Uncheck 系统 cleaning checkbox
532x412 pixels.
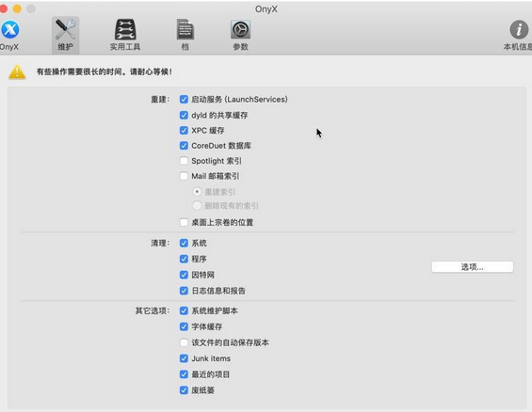click(184, 243)
